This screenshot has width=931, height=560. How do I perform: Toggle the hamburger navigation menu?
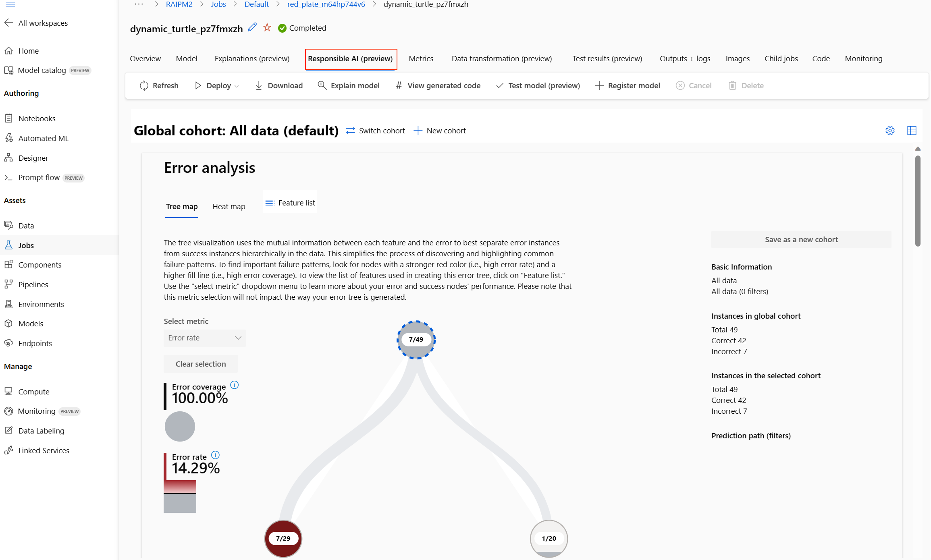(10, 4)
